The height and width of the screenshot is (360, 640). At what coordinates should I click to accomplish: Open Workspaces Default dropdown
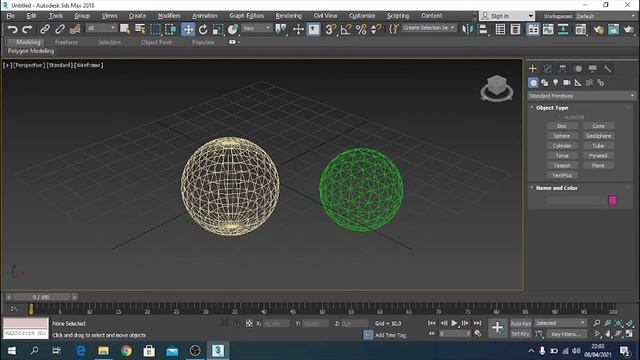606,16
